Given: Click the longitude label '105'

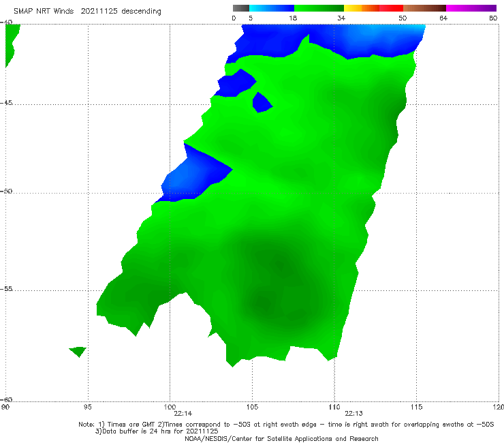Looking at the screenshot, I should coord(252,408).
